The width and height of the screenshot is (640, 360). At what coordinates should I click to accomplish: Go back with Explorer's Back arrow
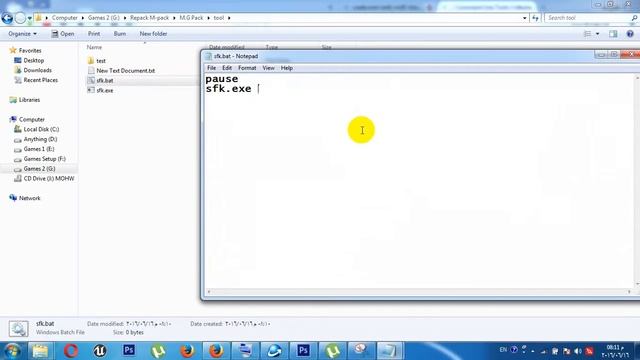click(x=7, y=18)
